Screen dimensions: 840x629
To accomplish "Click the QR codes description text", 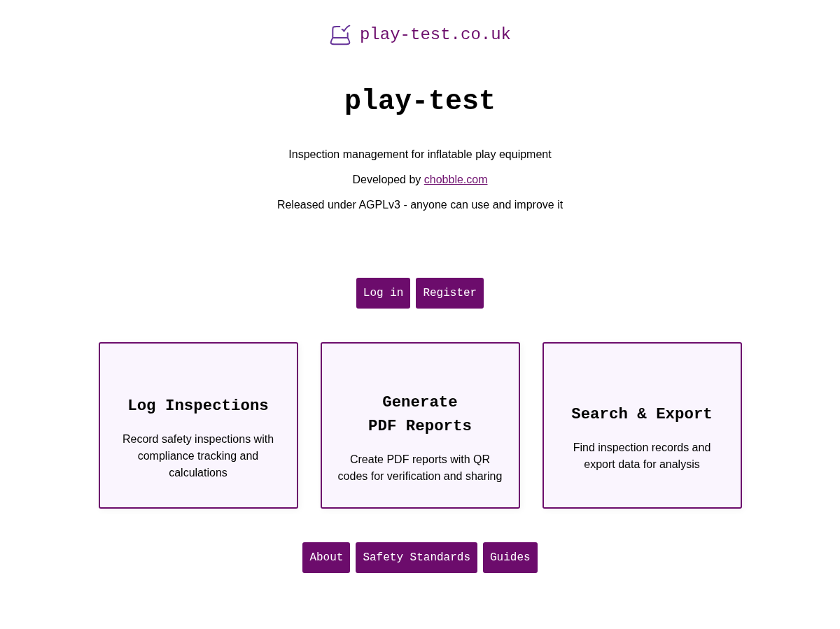I will tap(420, 467).
